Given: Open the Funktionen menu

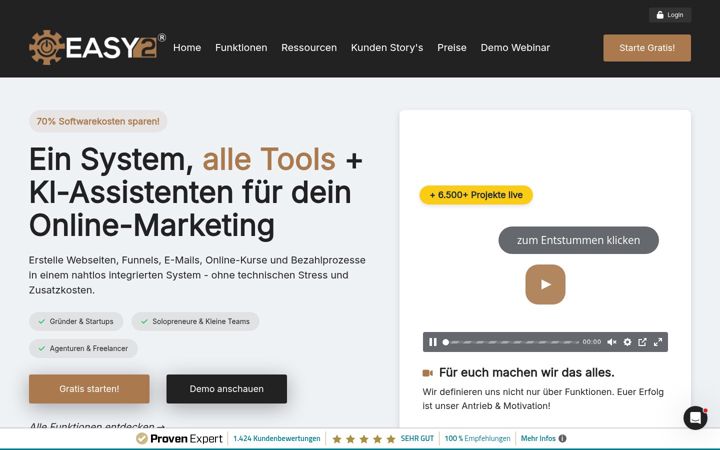Looking at the screenshot, I should [x=241, y=48].
